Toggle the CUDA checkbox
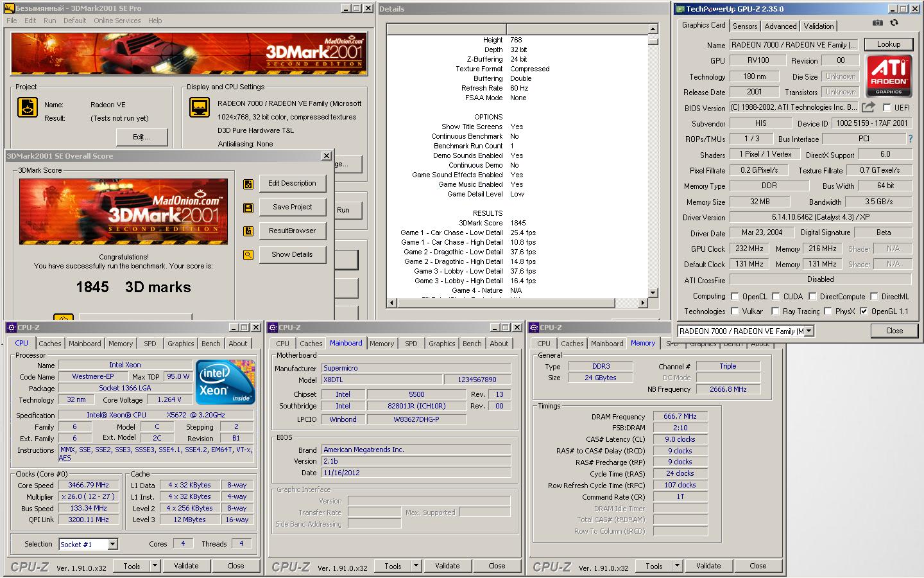The width and height of the screenshot is (924, 578). coord(776,296)
